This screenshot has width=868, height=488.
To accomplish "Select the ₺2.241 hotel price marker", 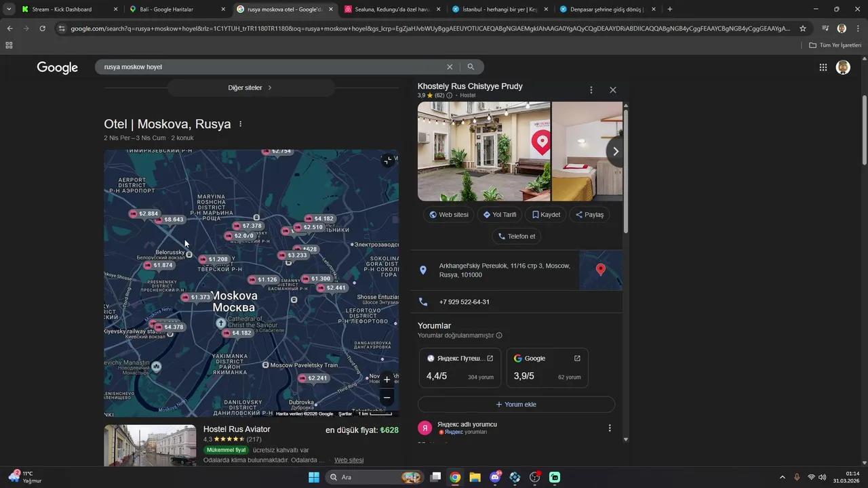I will pos(313,378).
